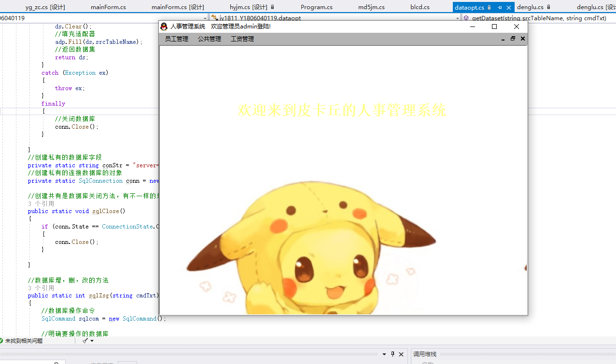Screen dimensions: 616x364
Task: Click the //数据库操作命令 comment
Action: (x=68, y=310)
